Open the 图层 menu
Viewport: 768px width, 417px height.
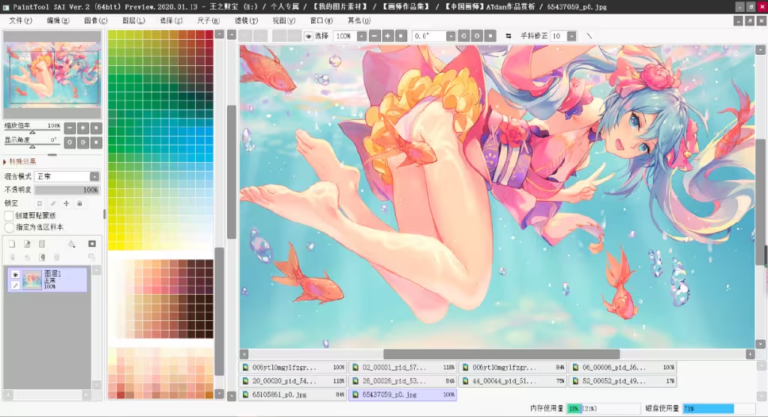[131, 19]
